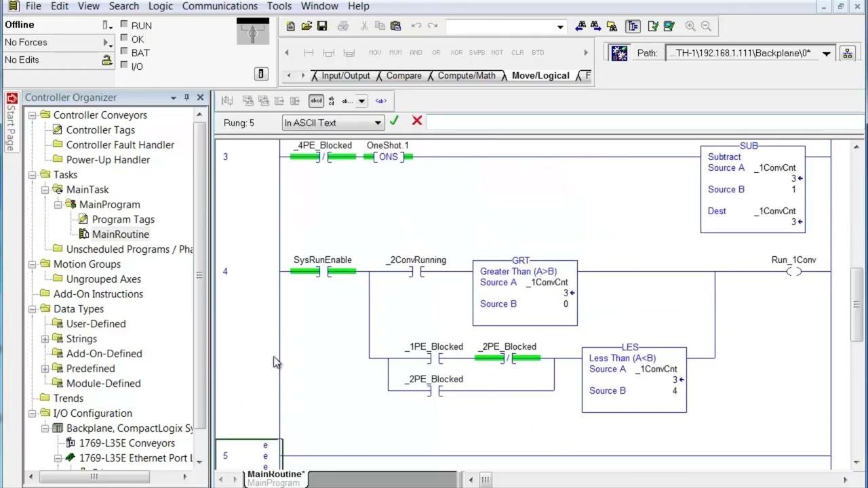868x488 pixels.
Task: Click the Verify Controller icon
Action: (x=669, y=26)
